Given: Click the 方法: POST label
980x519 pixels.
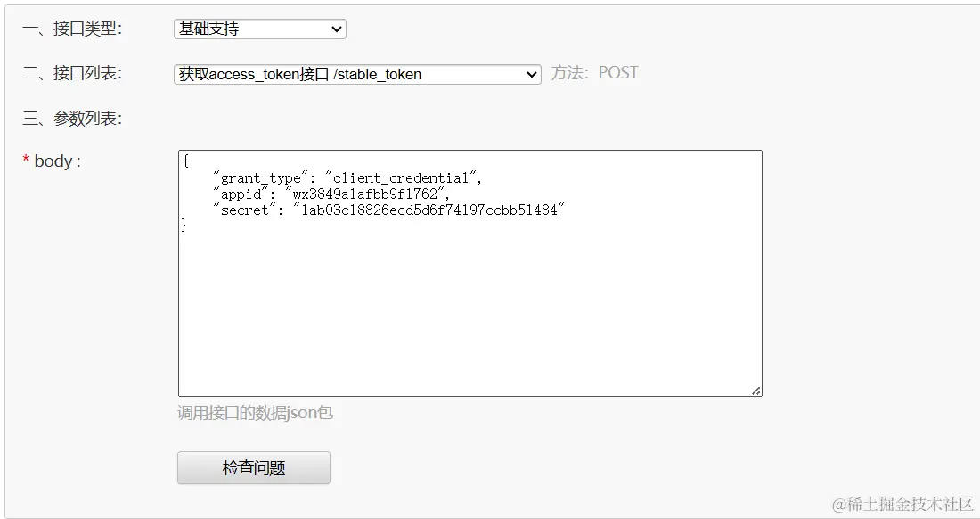Looking at the screenshot, I should (x=594, y=73).
